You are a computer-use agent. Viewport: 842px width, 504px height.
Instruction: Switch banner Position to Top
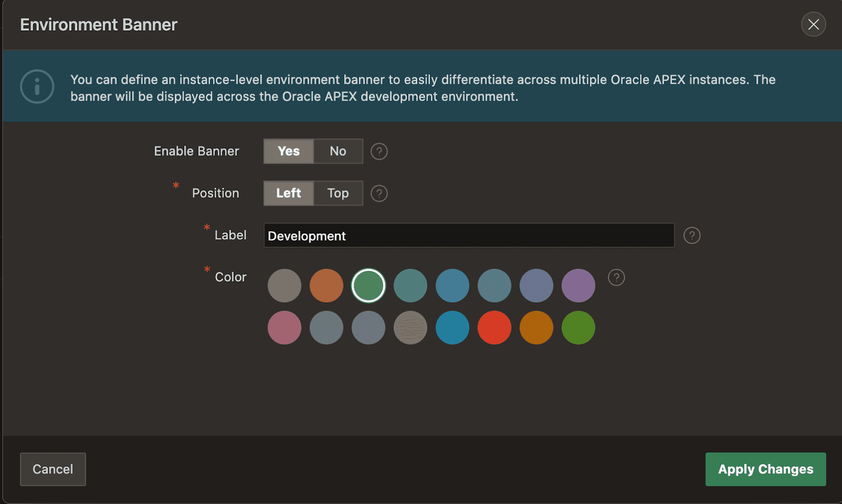338,194
